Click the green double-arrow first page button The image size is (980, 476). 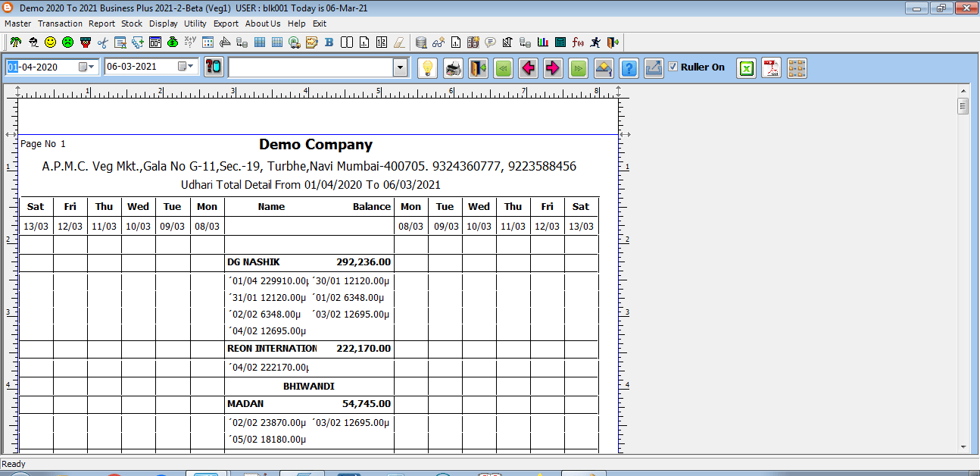click(503, 68)
